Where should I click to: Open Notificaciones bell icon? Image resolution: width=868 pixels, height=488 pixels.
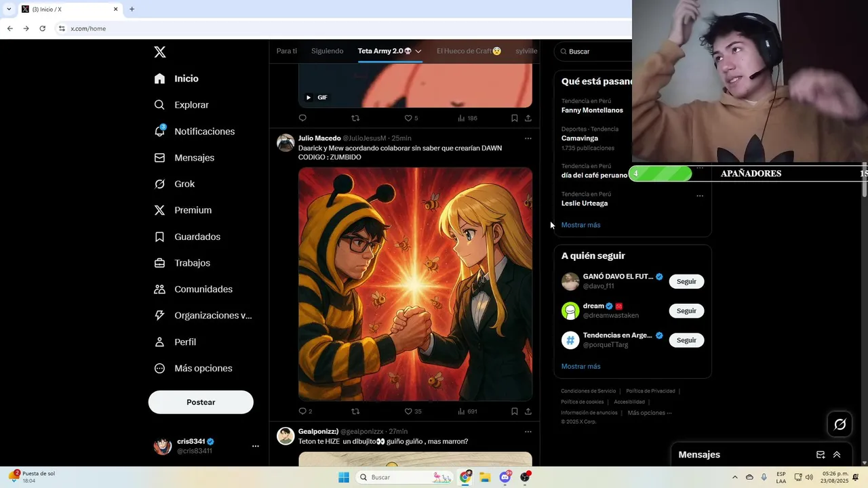pyautogui.click(x=159, y=131)
